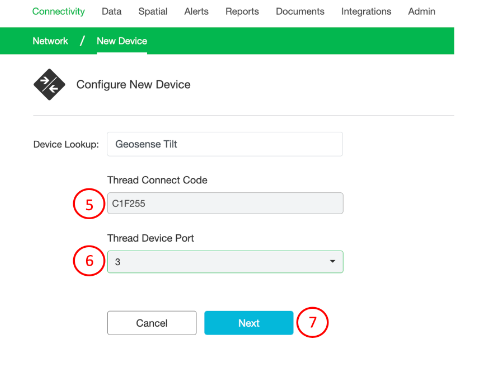This screenshot has width=495, height=376.
Task: Click the Configure New Device diamond icon
Action: 49,84
